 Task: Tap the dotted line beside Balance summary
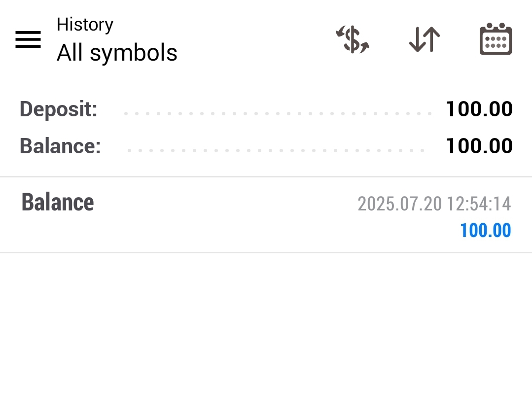276,150
